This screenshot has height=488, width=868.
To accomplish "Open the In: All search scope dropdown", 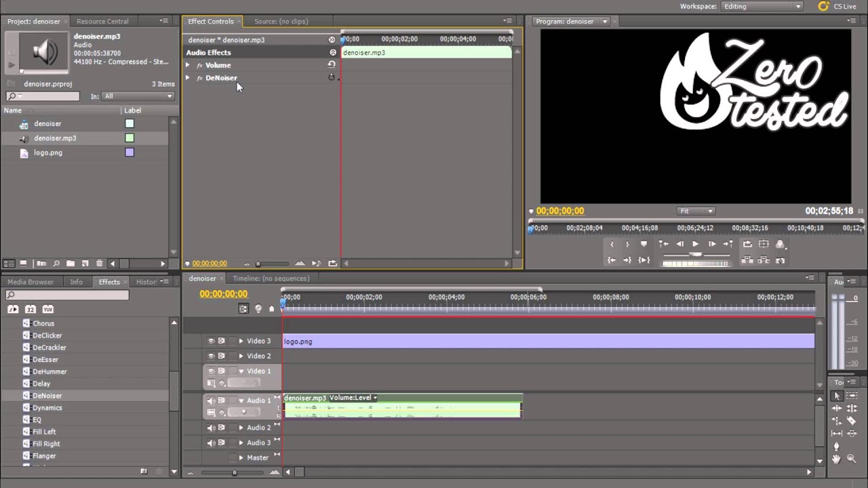I will click(x=138, y=96).
